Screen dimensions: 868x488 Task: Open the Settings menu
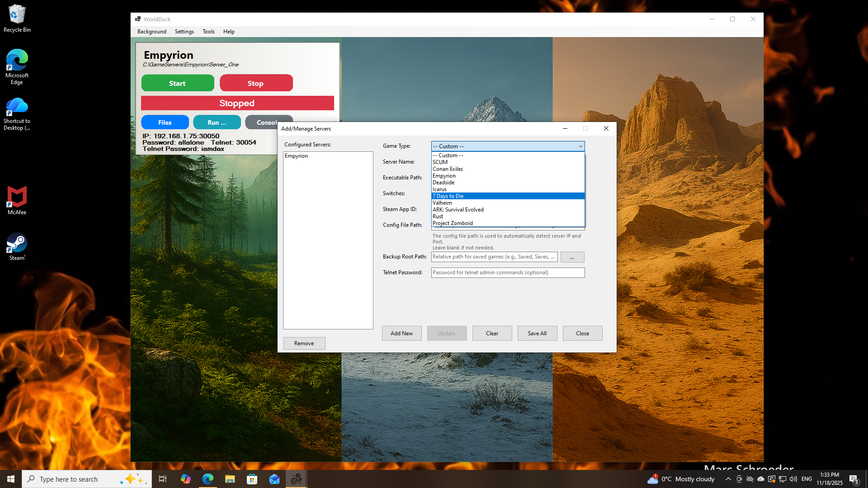click(184, 31)
